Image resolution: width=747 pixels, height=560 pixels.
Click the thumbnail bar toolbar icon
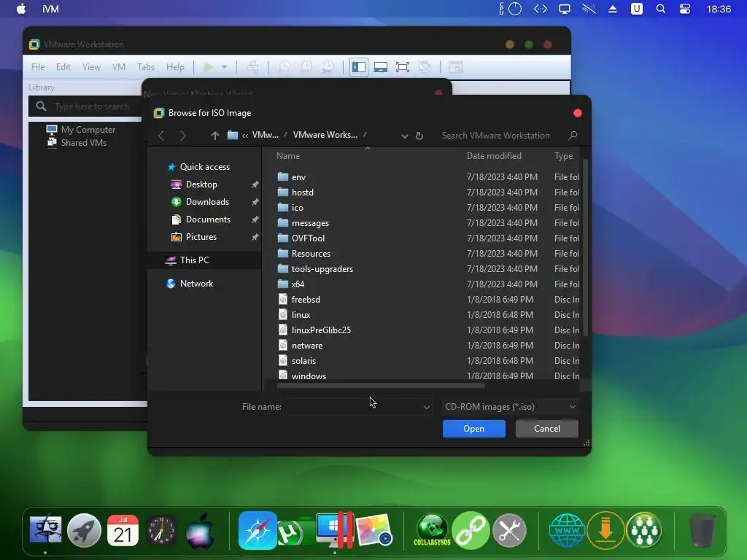381,67
